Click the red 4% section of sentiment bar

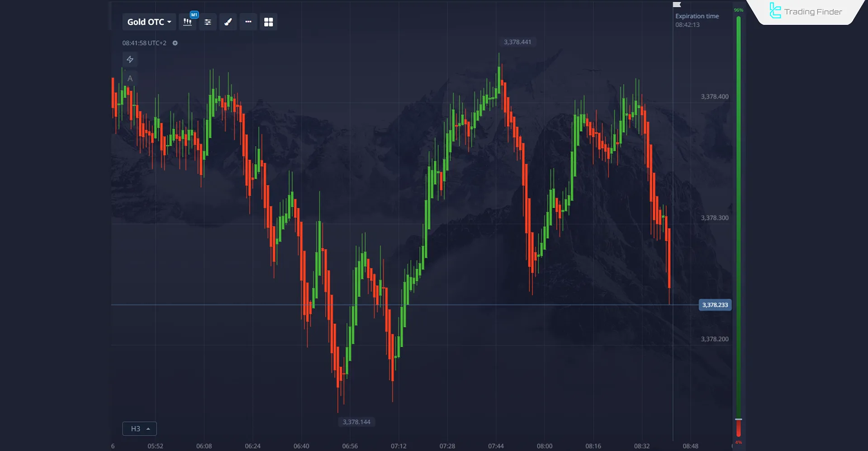(738, 428)
